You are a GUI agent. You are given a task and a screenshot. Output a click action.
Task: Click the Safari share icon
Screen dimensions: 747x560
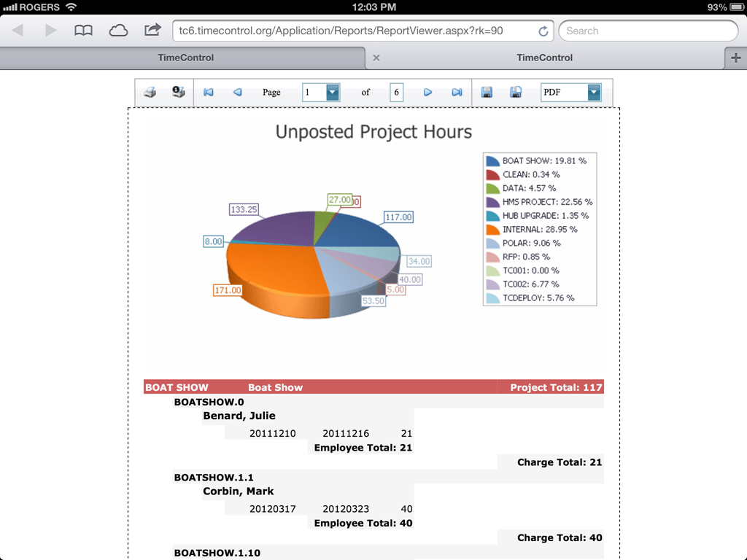click(x=152, y=31)
